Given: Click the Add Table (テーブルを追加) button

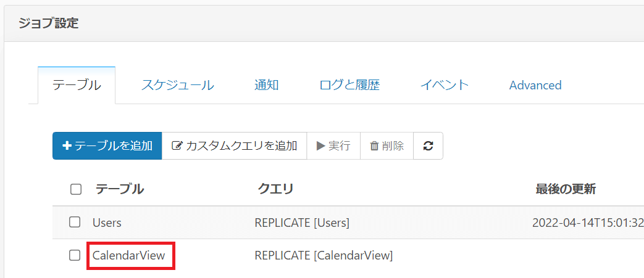Looking at the screenshot, I should (x=107, y=146).
